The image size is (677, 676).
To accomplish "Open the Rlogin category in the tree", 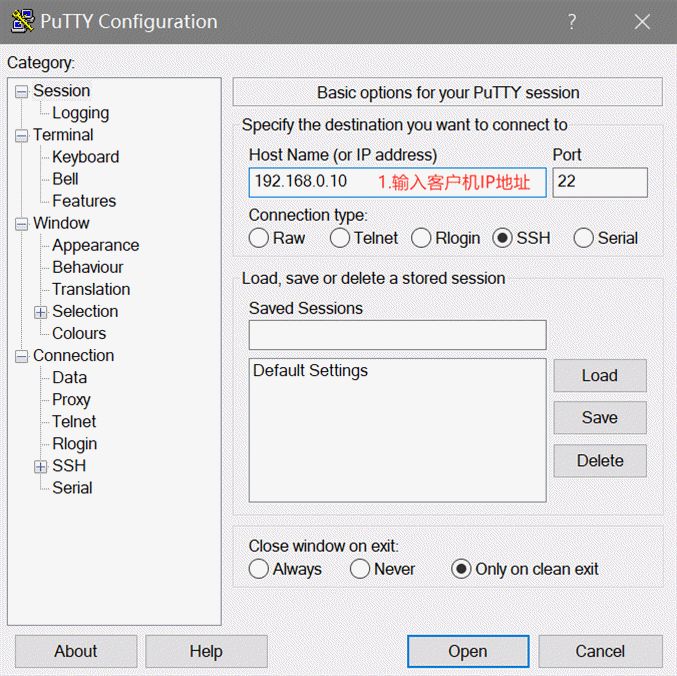I will [x=74, y=444].
